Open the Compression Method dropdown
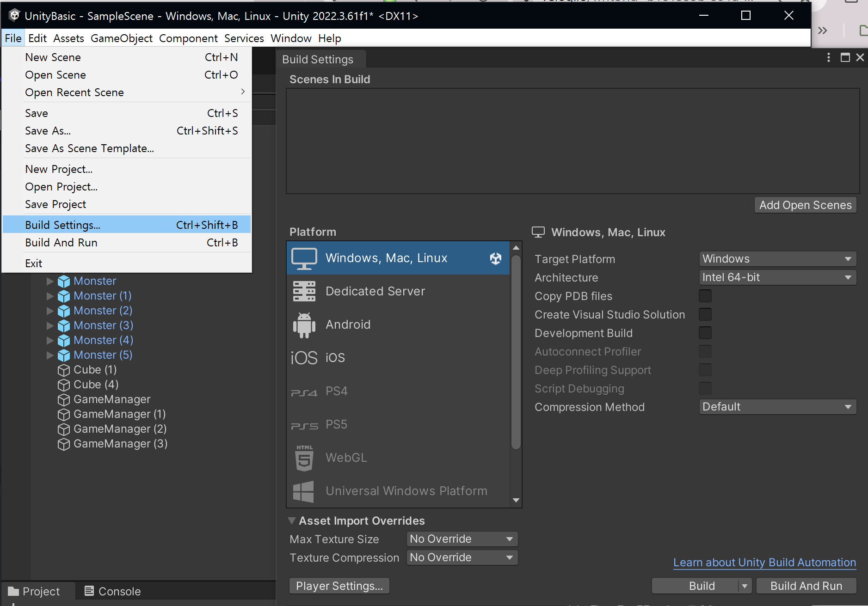 point(777,407)
